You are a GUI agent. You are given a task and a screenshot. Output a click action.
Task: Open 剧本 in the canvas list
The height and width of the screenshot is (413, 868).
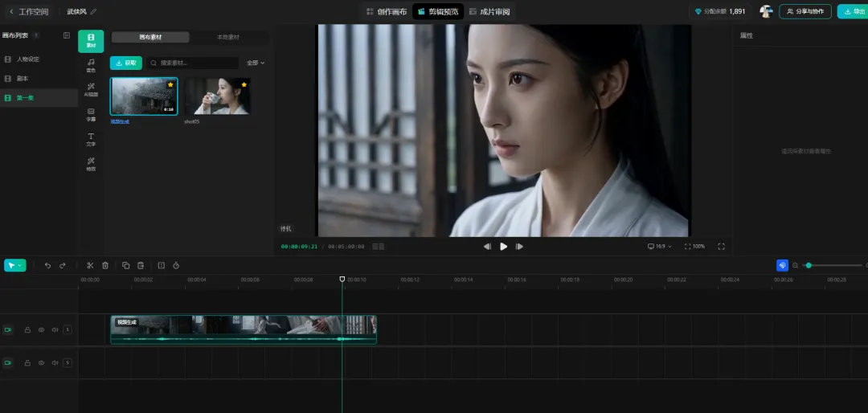point(39,79)
